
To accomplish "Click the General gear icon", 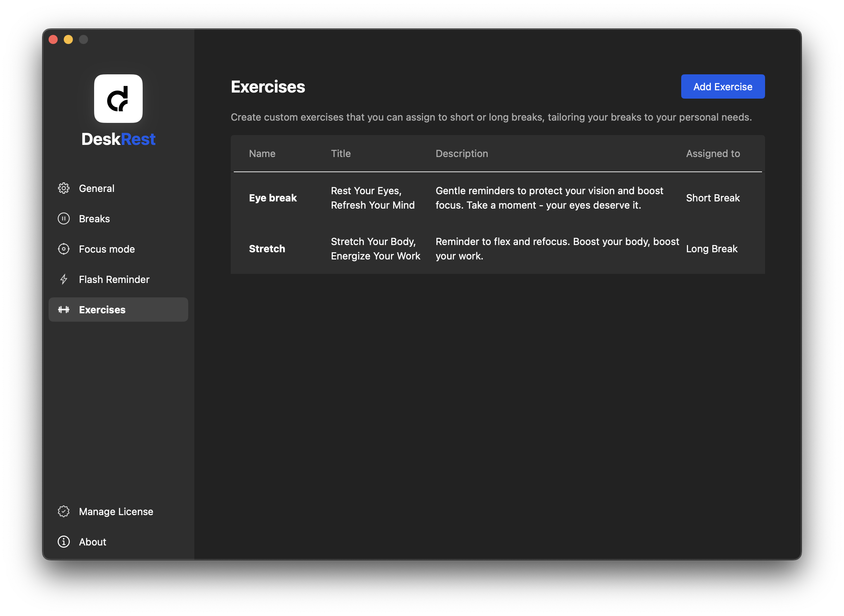I will click(x=64, y=188).
